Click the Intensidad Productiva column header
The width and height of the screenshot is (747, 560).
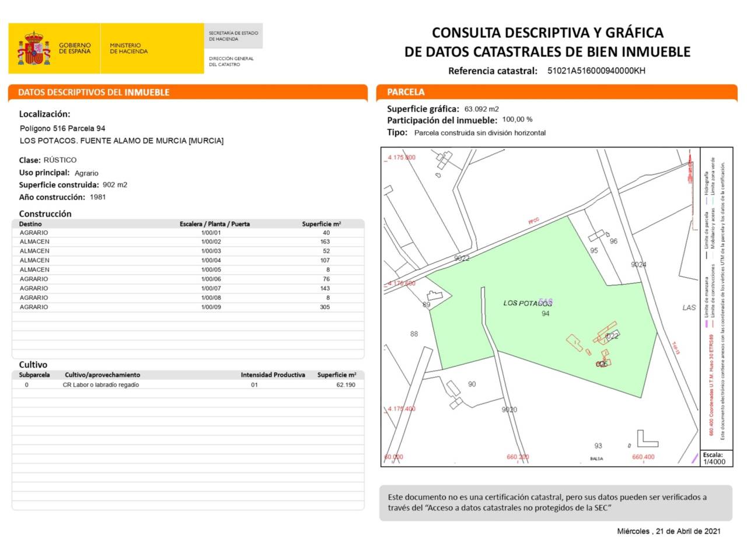(x=273, y=375)
